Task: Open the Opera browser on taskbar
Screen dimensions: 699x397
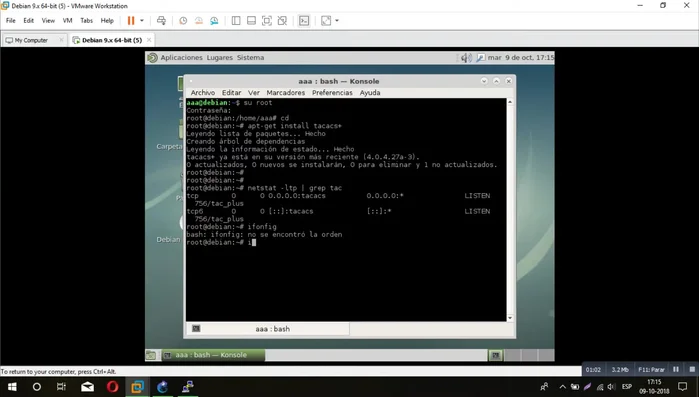Action: click(112, 387)
